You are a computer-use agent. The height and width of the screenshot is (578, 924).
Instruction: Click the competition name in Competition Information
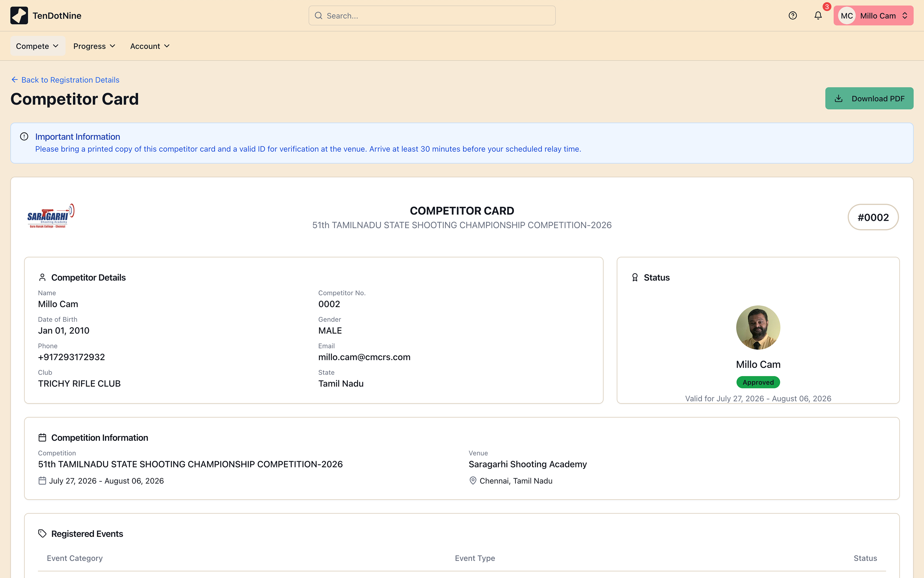point(190,464)
